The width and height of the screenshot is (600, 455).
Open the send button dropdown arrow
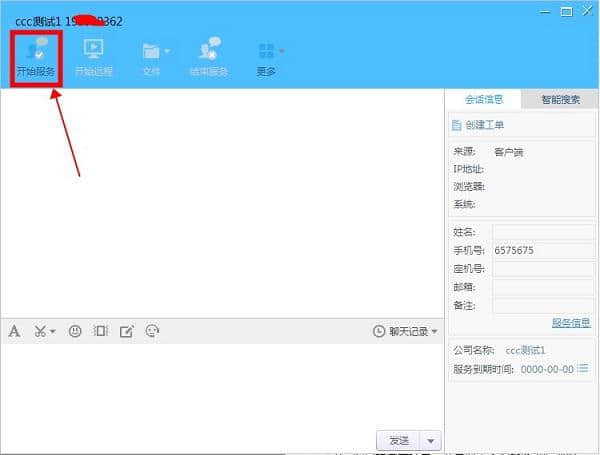430,440
